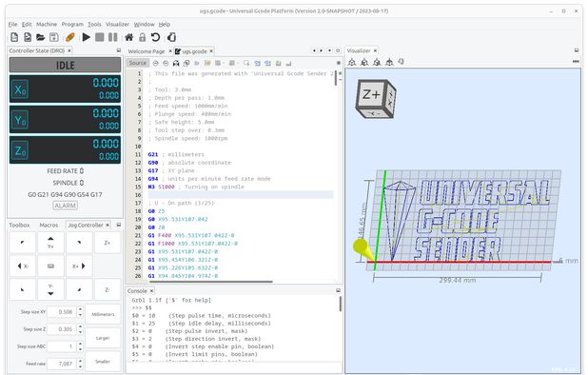This screenshot has height=375, width=588.
Task: Click the X0 reset zero button
Action: [20, 89]
